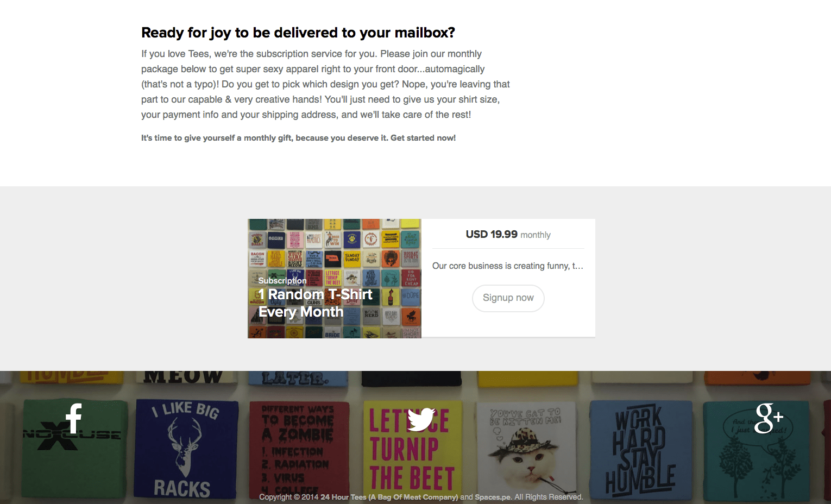Click the 'All Rights Reserved' copyright text

click(x=549, y=497)
